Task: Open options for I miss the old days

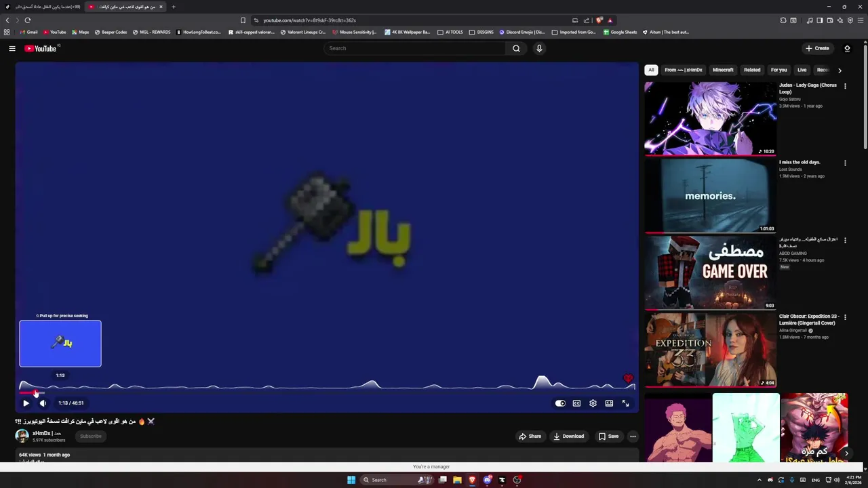Action: (845, 163)
